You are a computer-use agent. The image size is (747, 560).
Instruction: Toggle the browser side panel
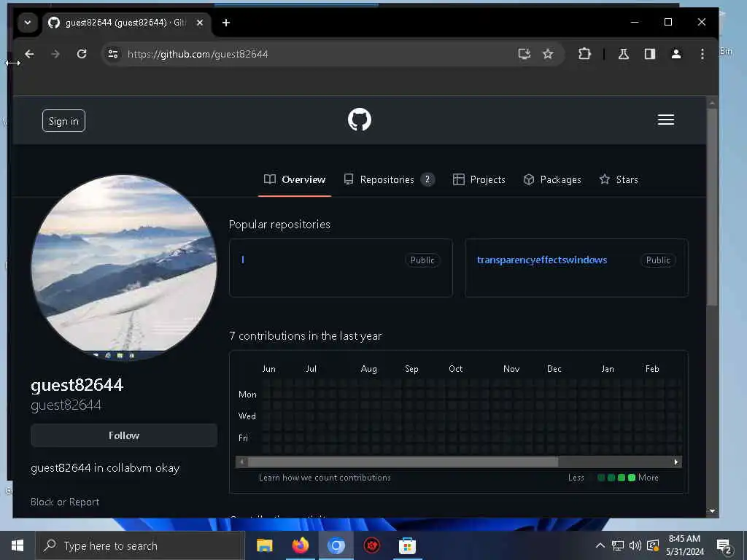(650, 54)
